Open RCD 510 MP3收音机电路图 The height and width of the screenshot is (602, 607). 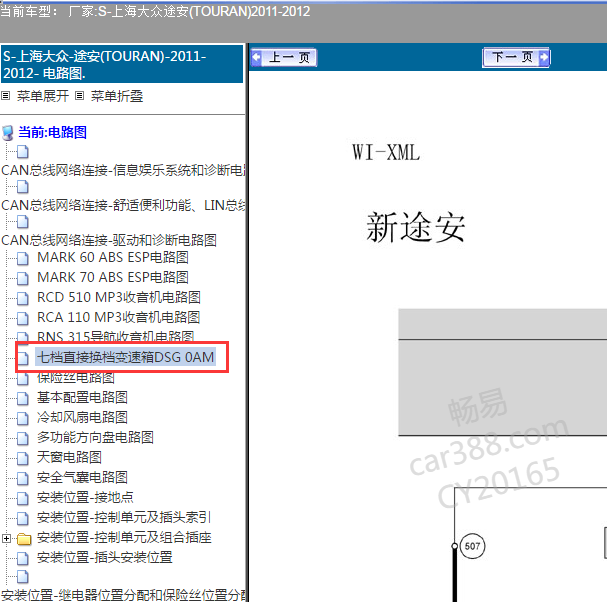coord(119,297)
